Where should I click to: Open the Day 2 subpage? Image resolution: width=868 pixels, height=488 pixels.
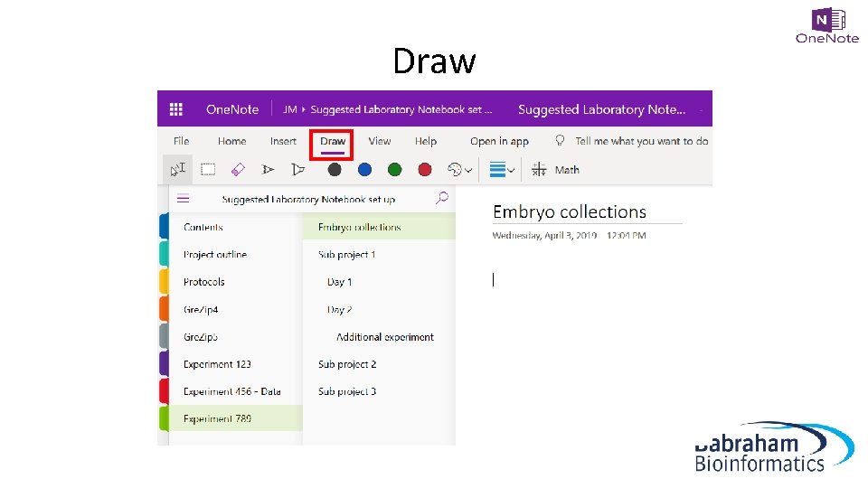(339, 309)
